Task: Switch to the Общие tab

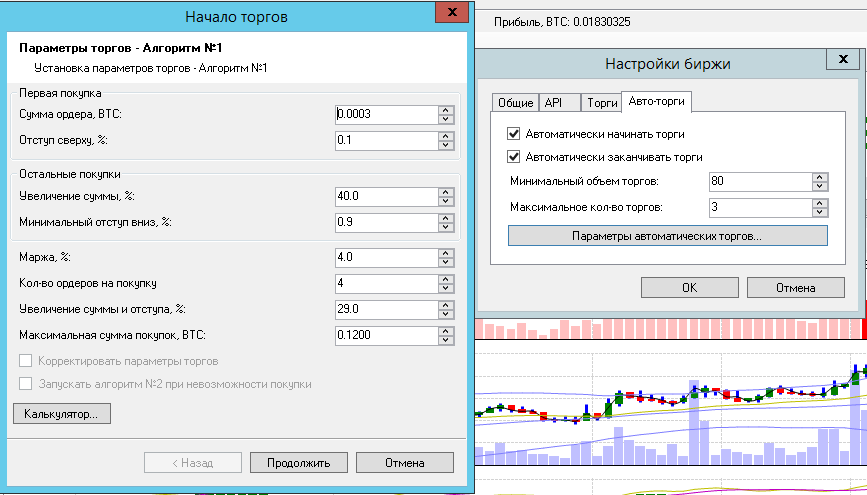Action: (x=515, y=103)
